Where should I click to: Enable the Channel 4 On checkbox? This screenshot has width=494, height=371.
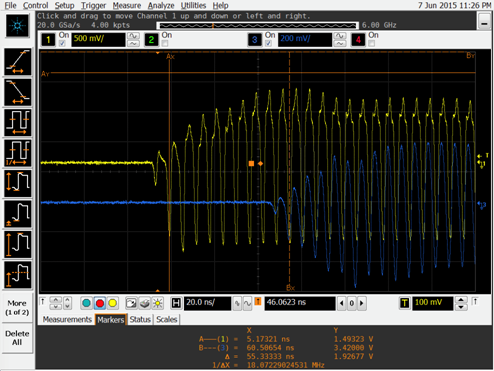click(x=371, y=43)
